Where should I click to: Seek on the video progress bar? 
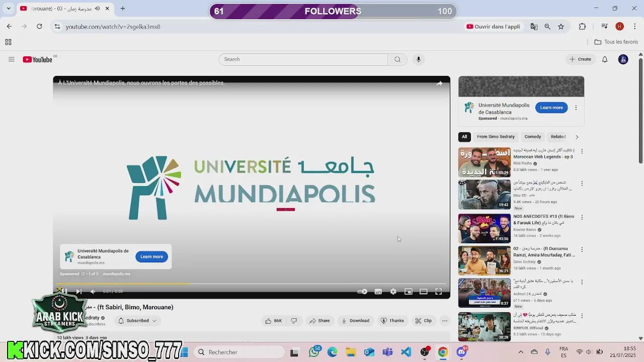click(x=252, y=284)
